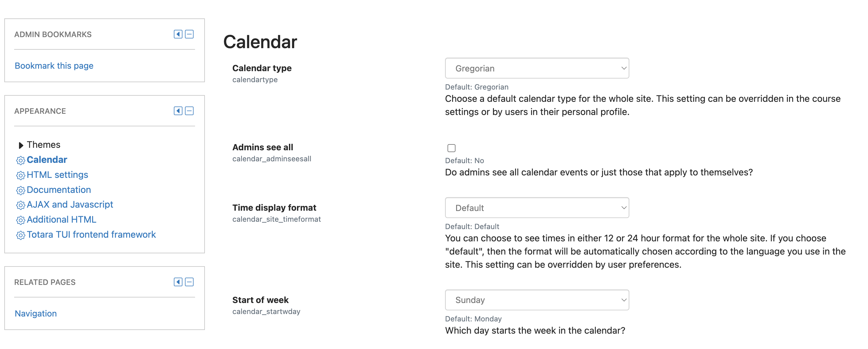Open Totara TUI frontend framework settings
The image size is (868, 349).
tap(91, 234)
